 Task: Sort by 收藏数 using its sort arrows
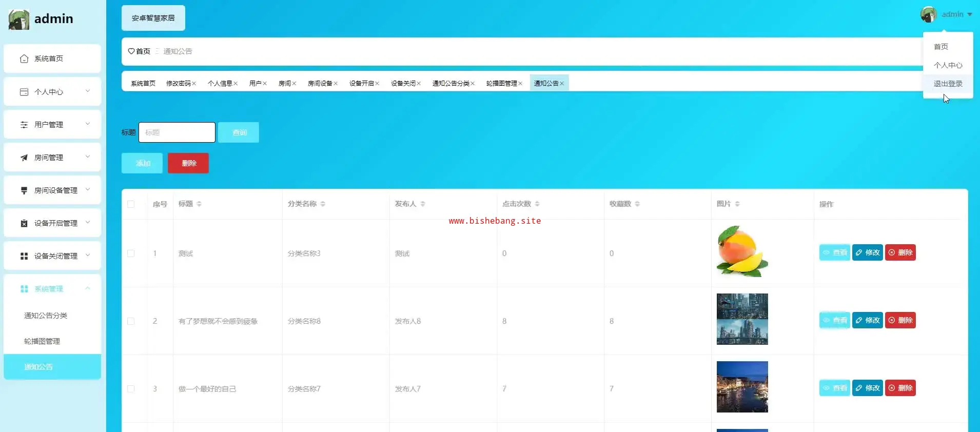(637, 204)
